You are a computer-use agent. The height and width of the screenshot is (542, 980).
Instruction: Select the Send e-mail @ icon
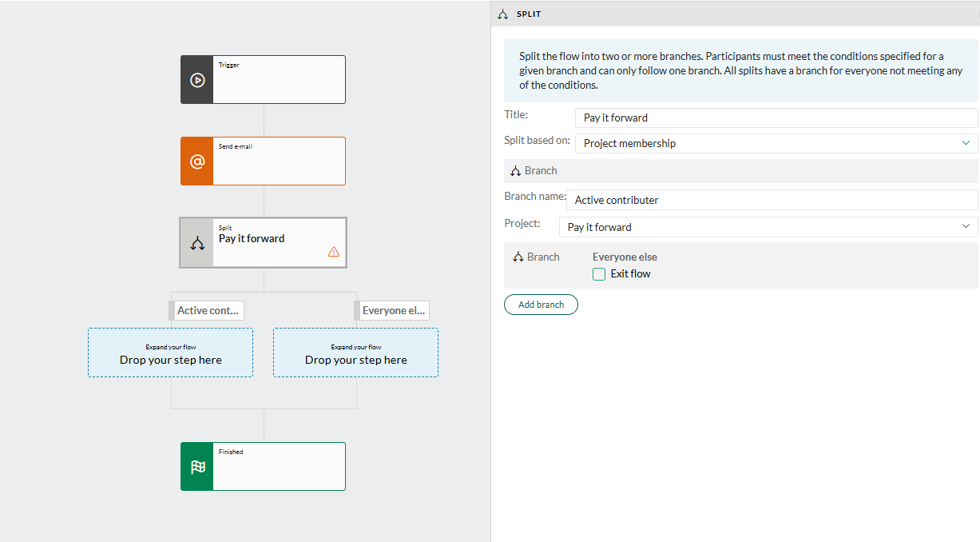197,161
